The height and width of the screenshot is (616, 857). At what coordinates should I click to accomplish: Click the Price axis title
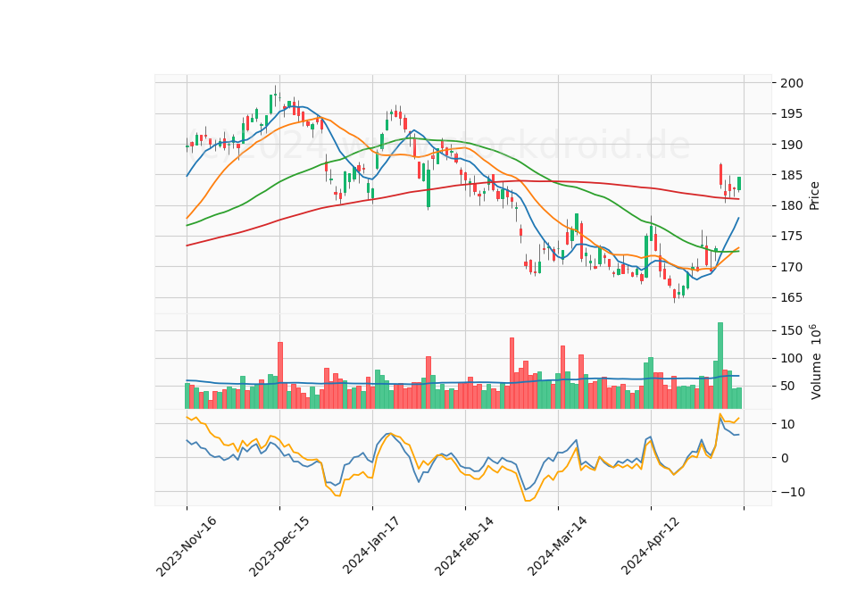pos(814,196)
